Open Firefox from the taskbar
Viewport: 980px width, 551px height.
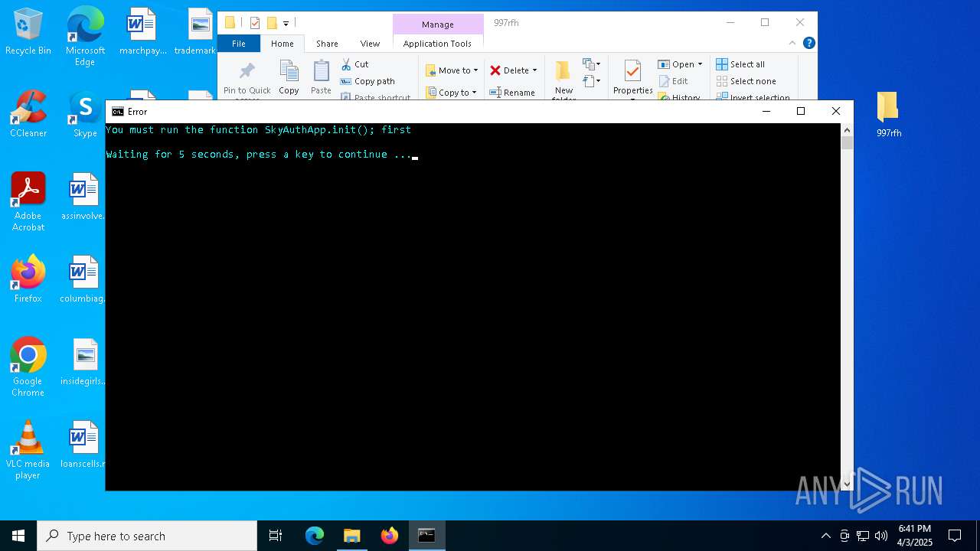coord(390,536)
